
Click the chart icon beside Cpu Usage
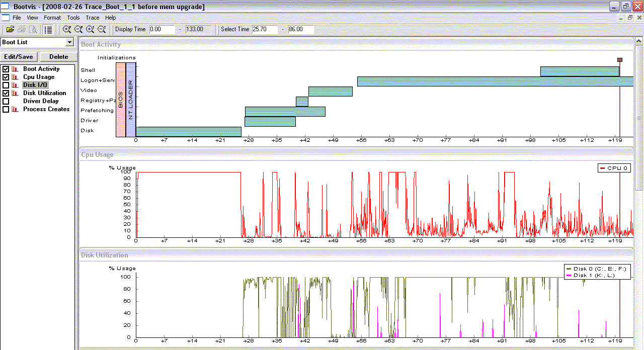15,77
